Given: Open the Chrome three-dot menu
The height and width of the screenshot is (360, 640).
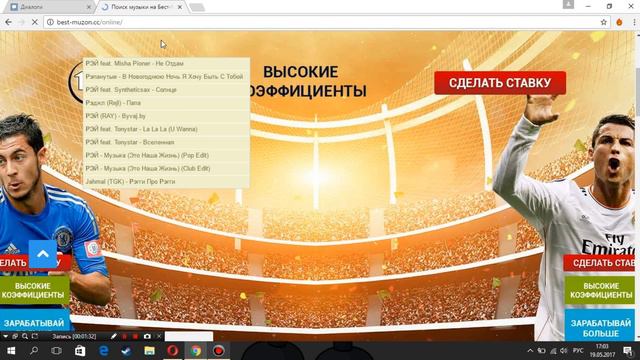Looking at the screenshot, I should 634,22.
